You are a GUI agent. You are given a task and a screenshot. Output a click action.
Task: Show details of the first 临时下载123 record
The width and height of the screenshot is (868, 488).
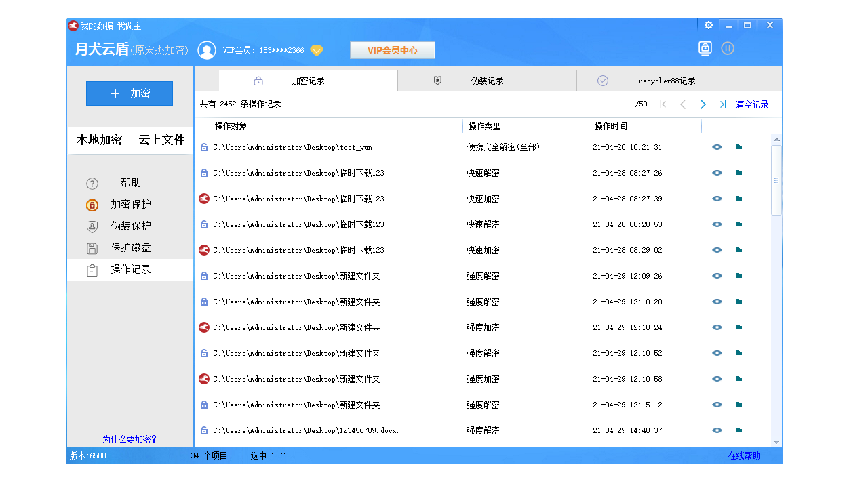pyautogui.click(x=717, y=172)
